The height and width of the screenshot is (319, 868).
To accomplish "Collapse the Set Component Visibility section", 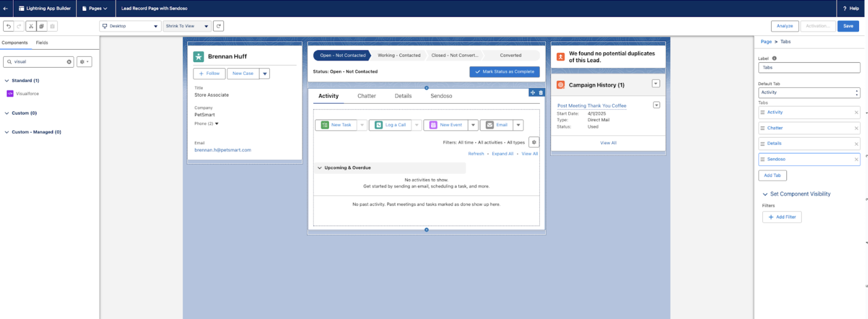I will 765,194.
